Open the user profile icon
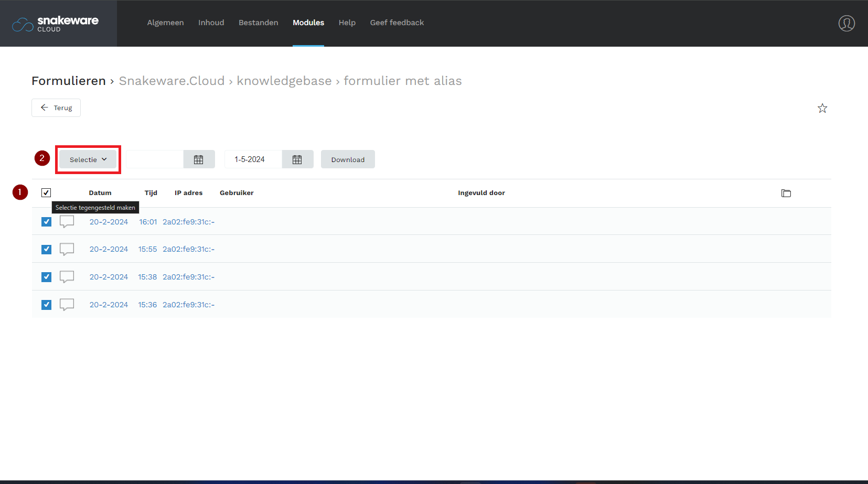This screenshot has height=484, width=868. click(x=846, y=23)
